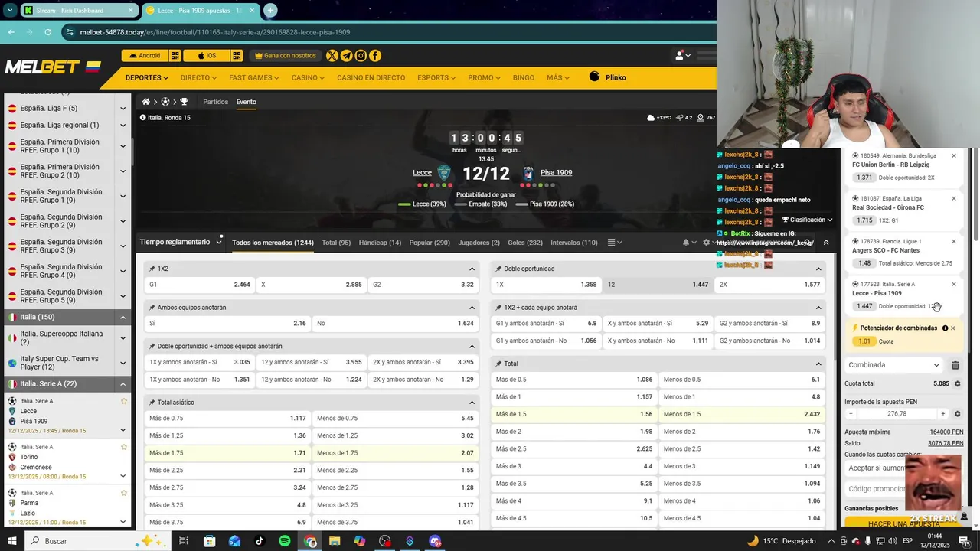Click the Pisa 1909 team link
The height and width of the screenshot is (551, 980).
click(556, 172)
